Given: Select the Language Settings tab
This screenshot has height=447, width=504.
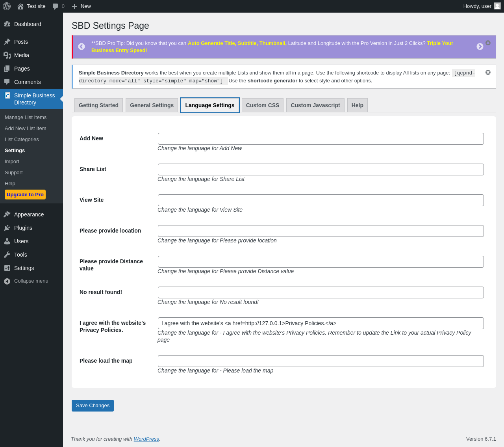Looking at the screenshot, I should pyautogui.click(x=210, y=105).
